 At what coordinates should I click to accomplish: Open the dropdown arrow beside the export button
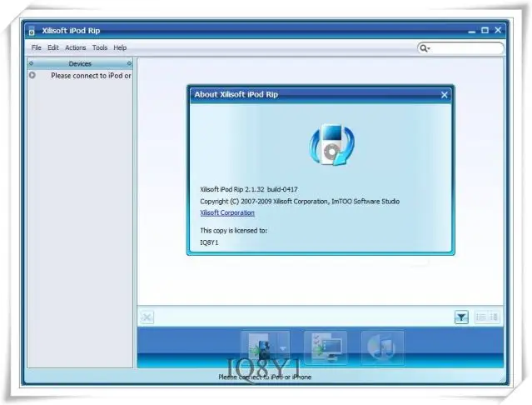tap(283, 348)
